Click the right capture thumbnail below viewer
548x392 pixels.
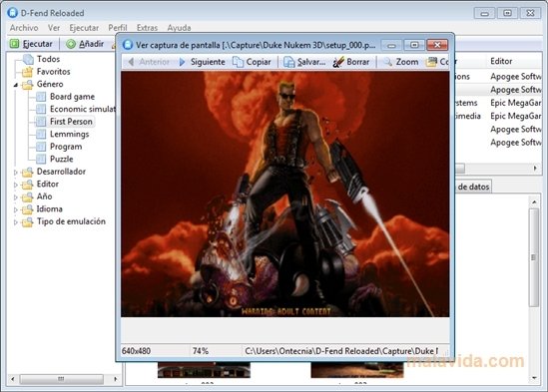point(356,370)
